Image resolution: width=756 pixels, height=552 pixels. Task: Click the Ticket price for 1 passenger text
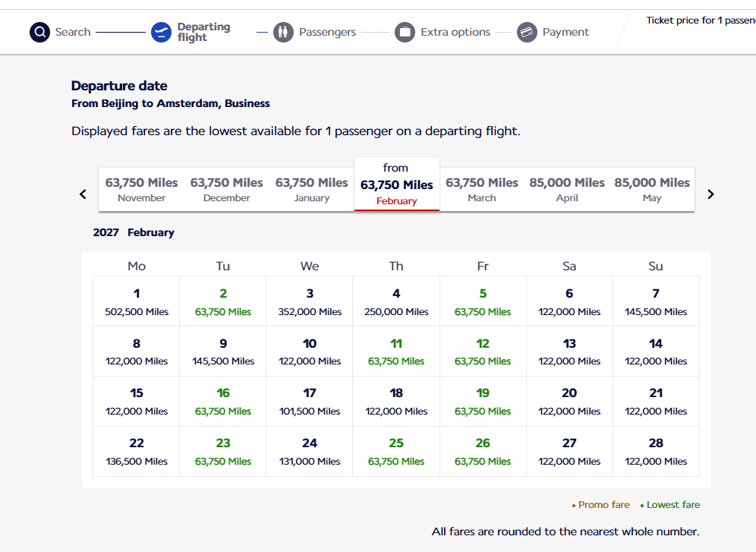(701, 21)
